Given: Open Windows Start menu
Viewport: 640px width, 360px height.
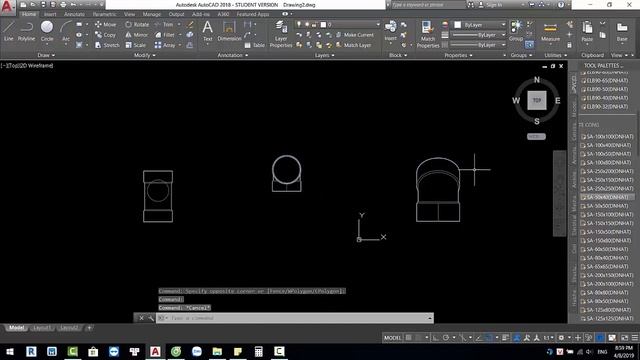Looking at the screenshot, I should click(9, 351).
